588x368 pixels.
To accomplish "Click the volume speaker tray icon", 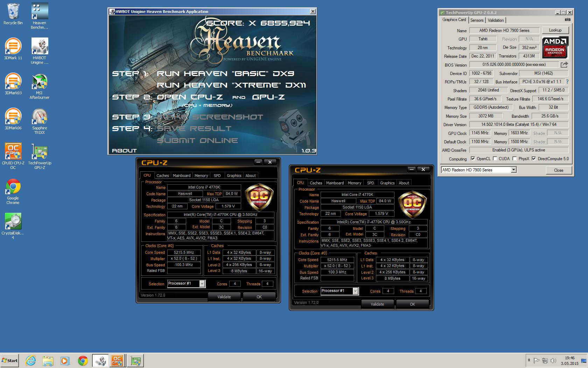I will click(553, 361).
